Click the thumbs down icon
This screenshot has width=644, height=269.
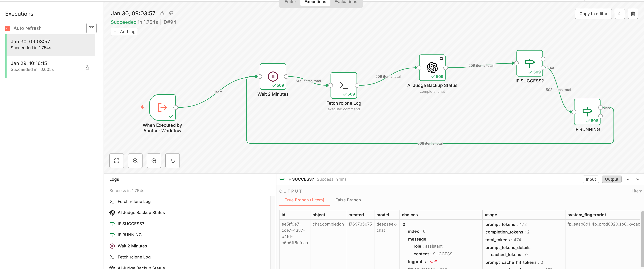pyautogui.click(x=171, y=13)
